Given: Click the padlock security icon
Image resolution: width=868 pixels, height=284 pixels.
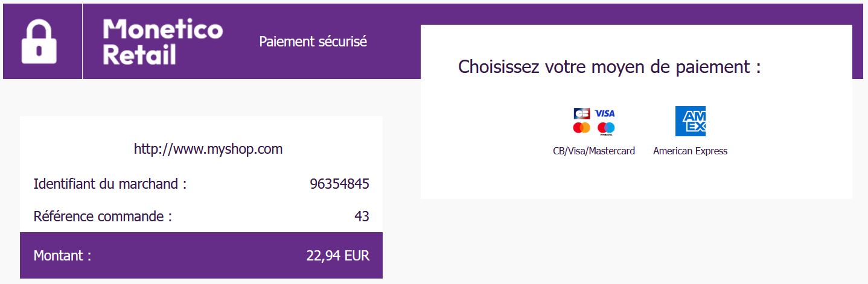Looking at the screenshot, I should point(39,41).
